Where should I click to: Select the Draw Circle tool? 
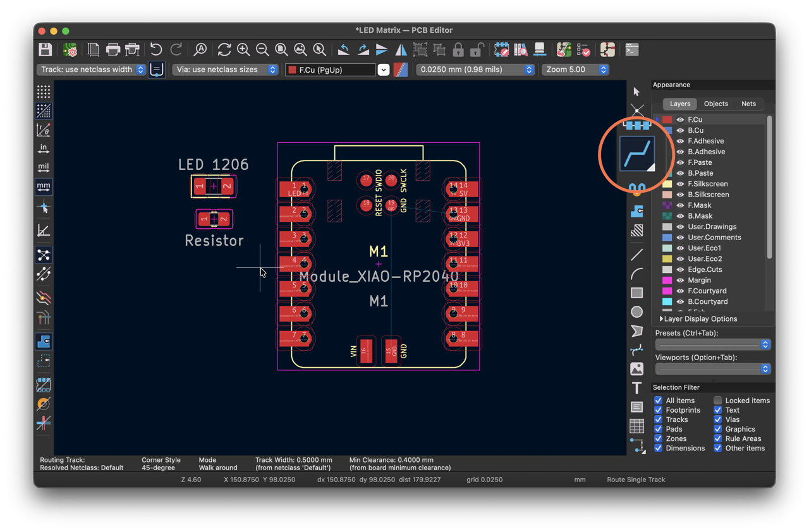(636, 311)
